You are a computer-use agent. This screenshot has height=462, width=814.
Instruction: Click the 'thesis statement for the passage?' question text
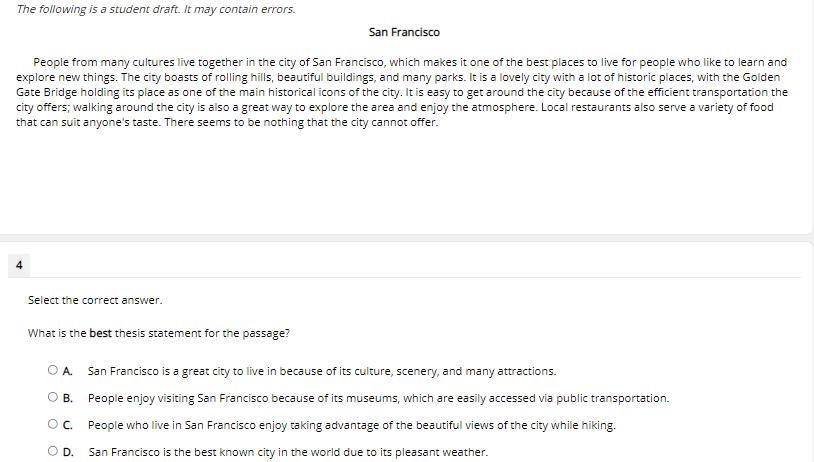coord(202,333)
